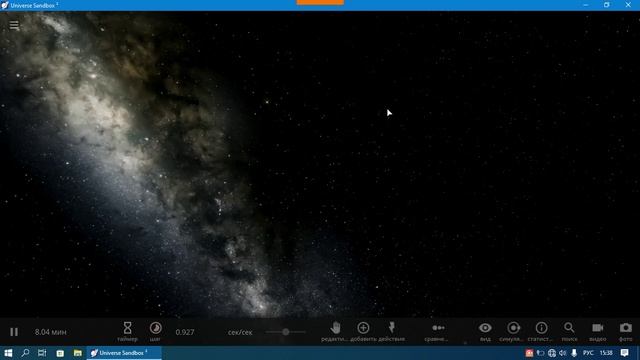Viewport: 640px width, 360px height.
Task: Click the 0.927 time speed value
Action: tap(185, 332)
